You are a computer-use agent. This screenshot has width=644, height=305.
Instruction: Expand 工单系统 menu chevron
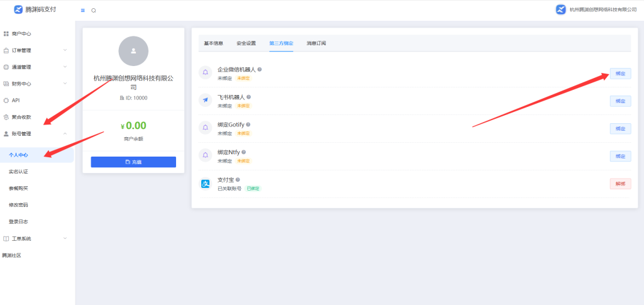tap(65, 238)
